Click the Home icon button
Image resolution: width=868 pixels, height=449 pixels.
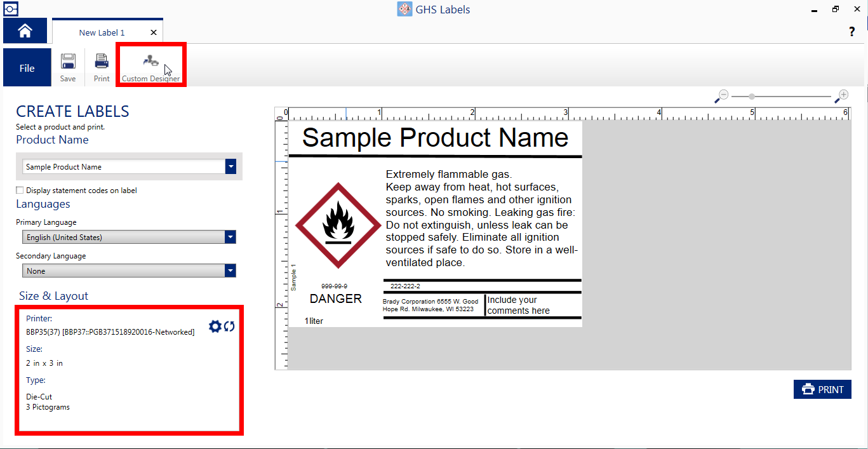(25, 31)
